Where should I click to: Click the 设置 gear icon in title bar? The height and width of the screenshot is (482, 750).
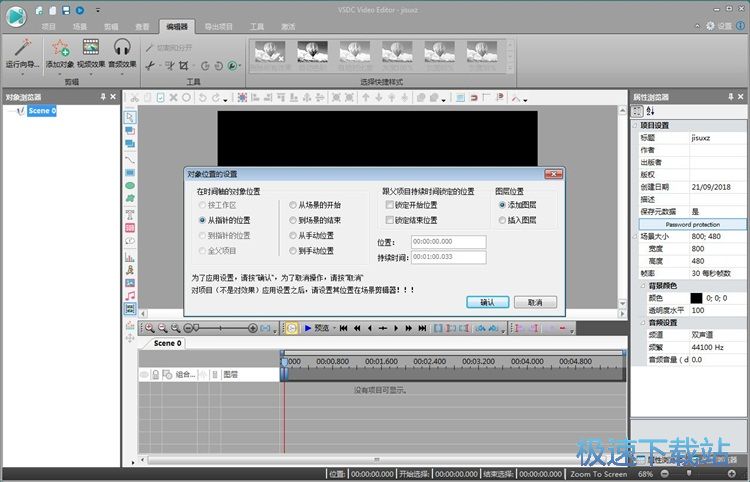coord(711,26)
